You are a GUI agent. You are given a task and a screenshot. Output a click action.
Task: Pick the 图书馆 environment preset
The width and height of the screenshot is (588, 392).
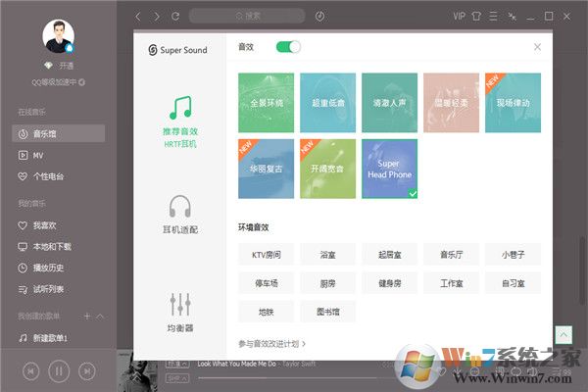pos(327,312)
